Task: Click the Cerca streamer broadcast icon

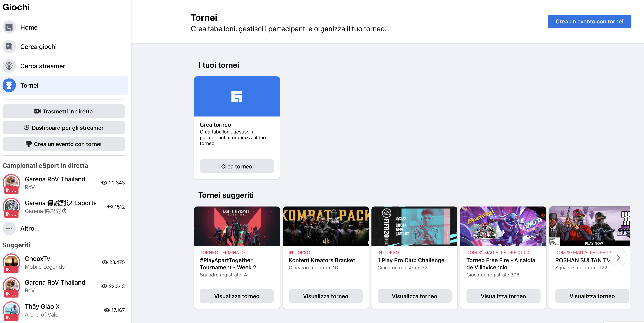Action: coord(9,66)
